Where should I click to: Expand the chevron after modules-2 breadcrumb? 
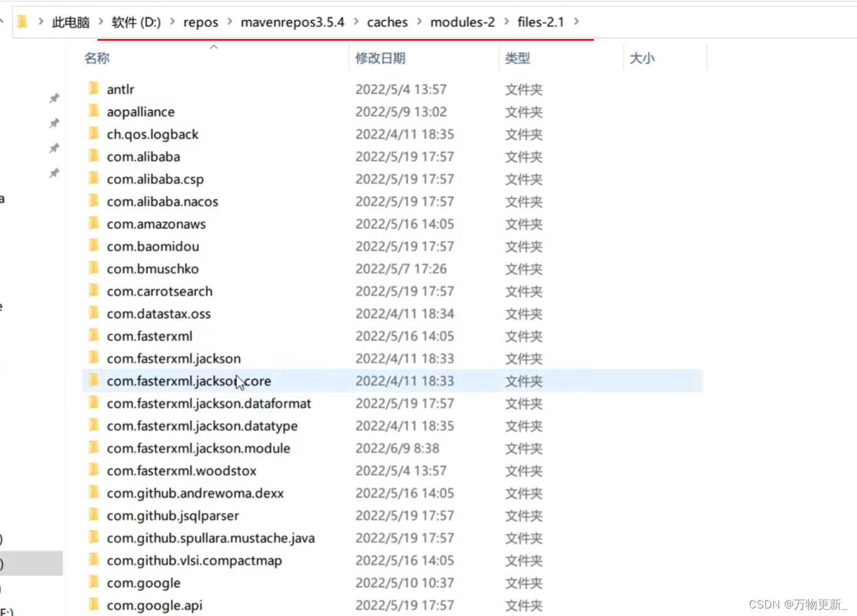click(x=506, y=22)
